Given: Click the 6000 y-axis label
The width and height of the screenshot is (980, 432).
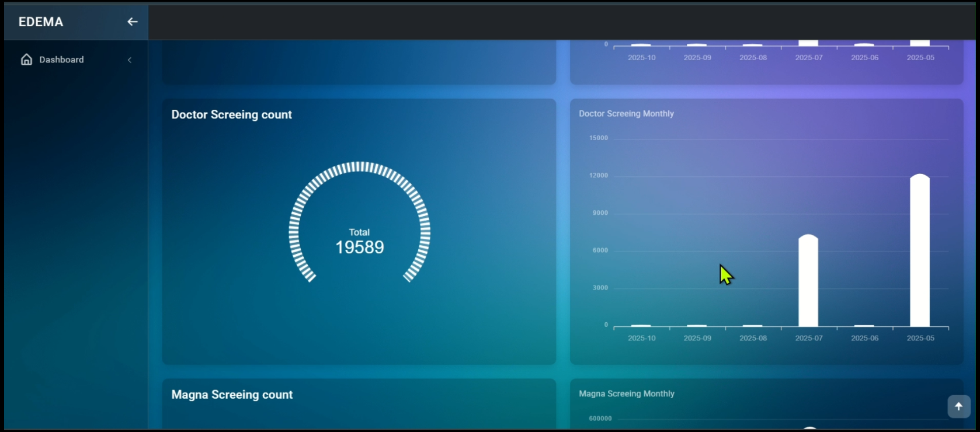Looking at the screenshot, I should 600,250.
